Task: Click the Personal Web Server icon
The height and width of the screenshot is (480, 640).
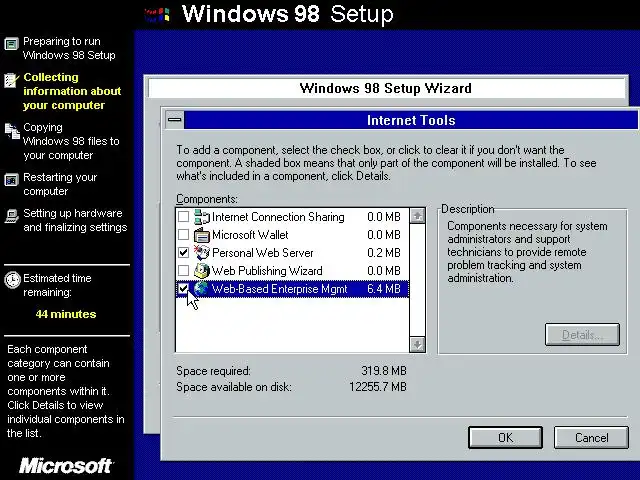Action: point(202,253)
